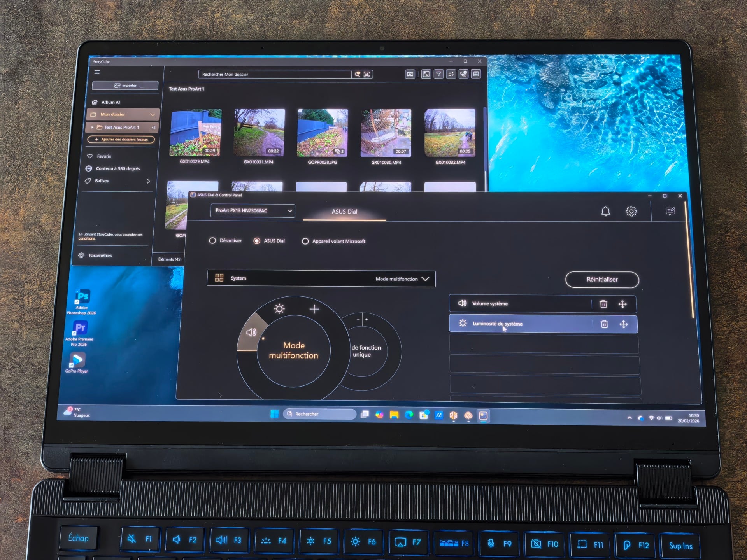Click the Windows taskbar Rechercher search box
This screenshot has height=560, width=747.
point(320,414)
